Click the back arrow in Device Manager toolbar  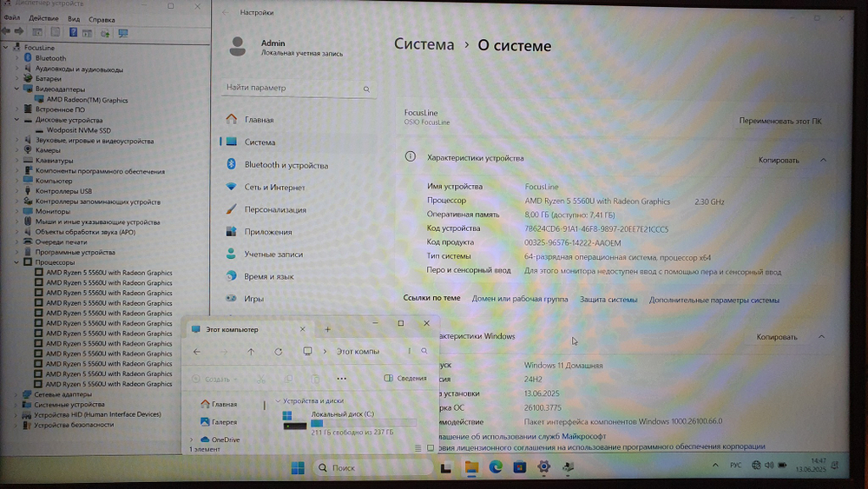click(x=7, y=32)
